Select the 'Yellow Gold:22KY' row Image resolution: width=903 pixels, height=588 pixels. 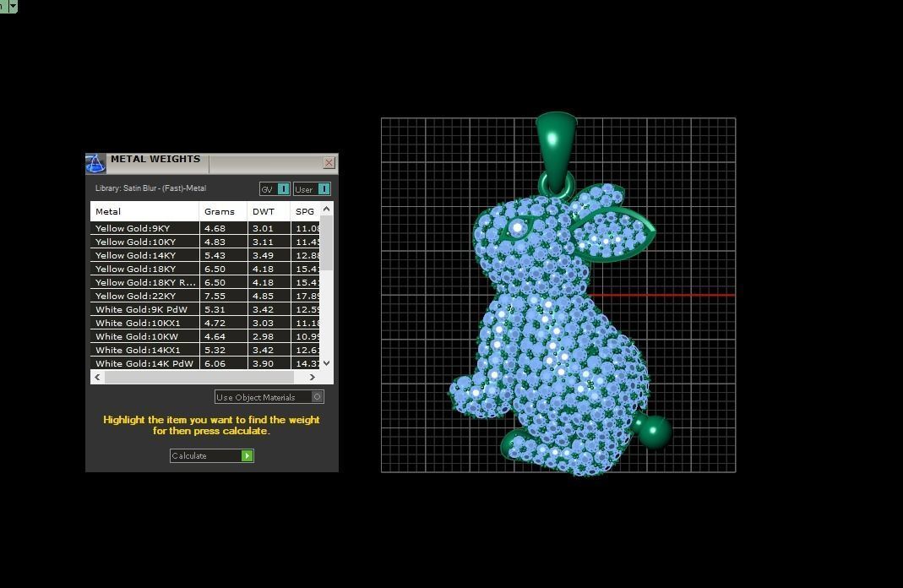(204, 296)
